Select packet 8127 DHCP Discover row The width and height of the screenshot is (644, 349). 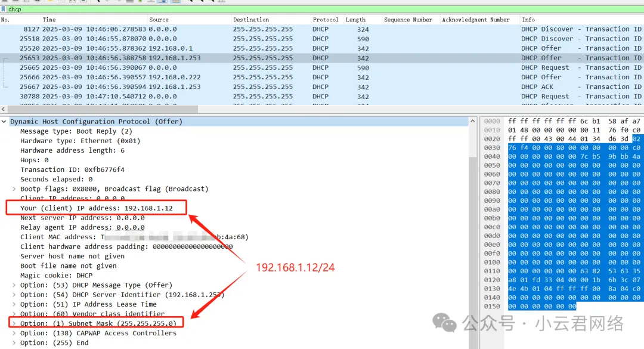pos(239,29)
